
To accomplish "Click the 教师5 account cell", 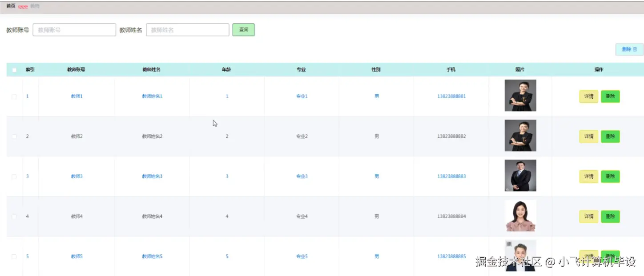I will pos(77,256).
